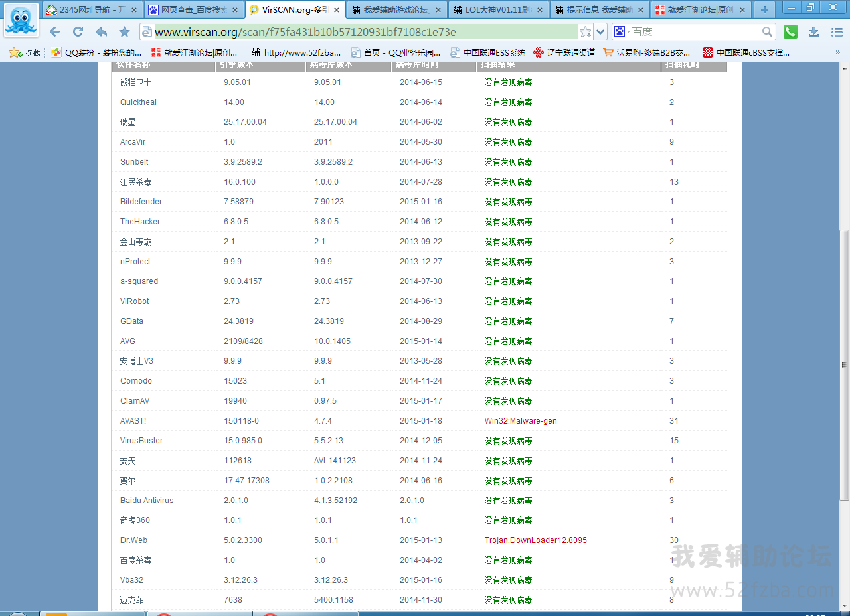Click the 江民杀毒 row name
Image resolution: width=850 pixels, height=616 pixels.
coord(135,182)
